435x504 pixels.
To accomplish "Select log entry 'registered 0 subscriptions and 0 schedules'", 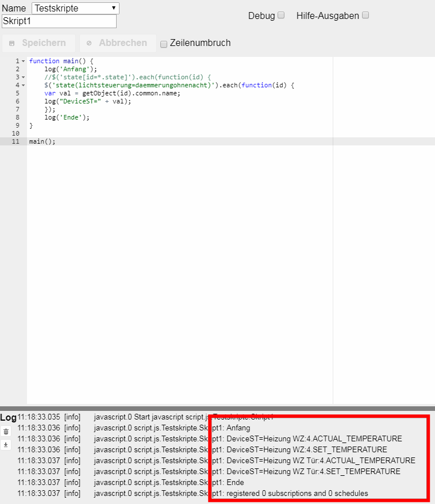I will (x=193, y=494).
